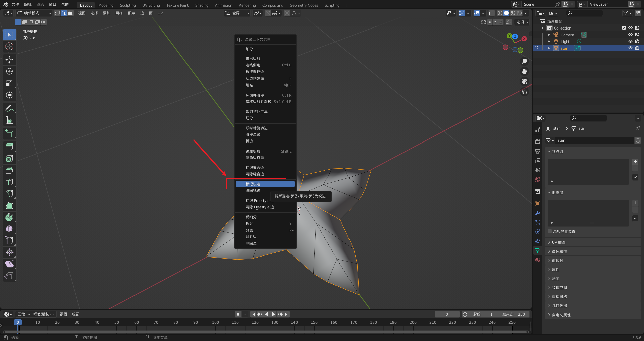Enable vertex select mode

(57, 13)
